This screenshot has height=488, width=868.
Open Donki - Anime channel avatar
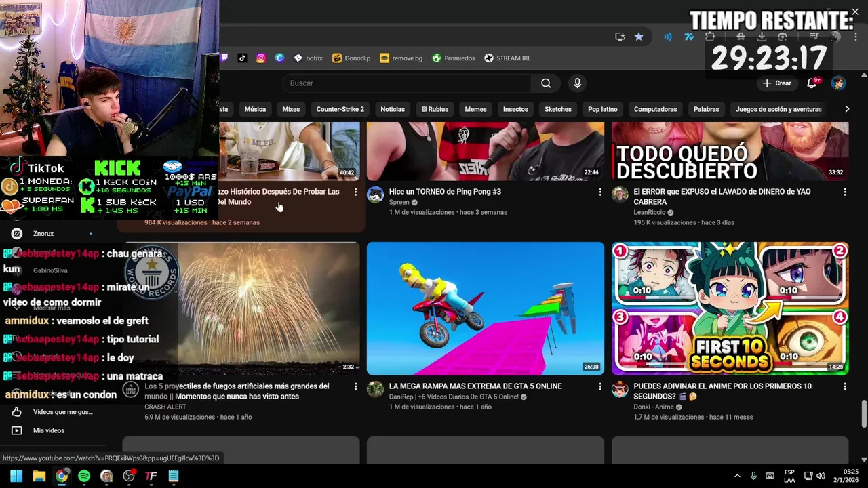pos(620,389)
